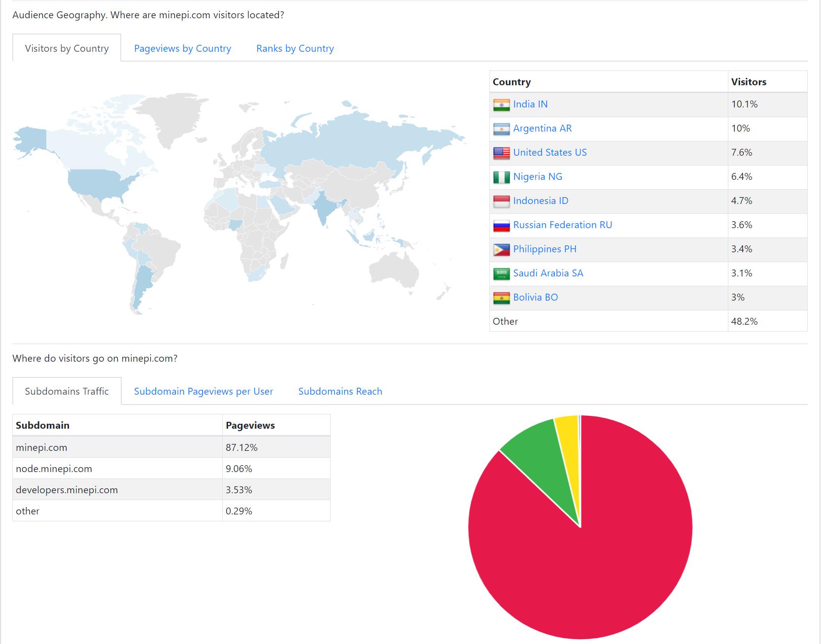The width and height of the screenshot is (821, 644).
Task: Click the 48.2% Other visitors value
Action: (x=744, y=321)
